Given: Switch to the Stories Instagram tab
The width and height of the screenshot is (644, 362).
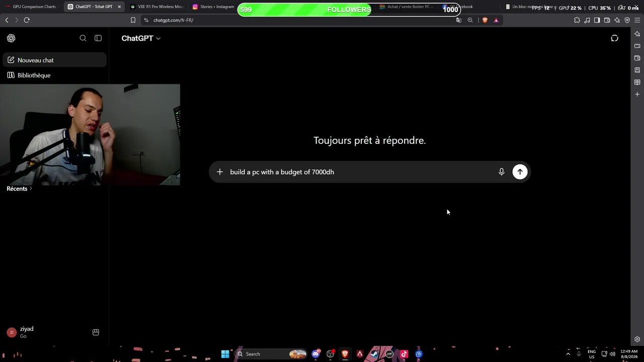Looking at the screenshot, I should tap(213, 7).
